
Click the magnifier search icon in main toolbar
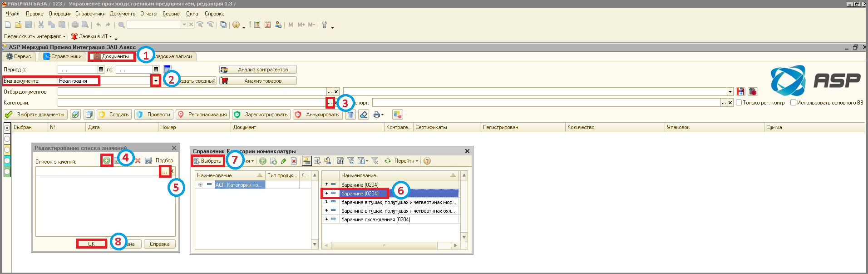[x=122, y=25]
